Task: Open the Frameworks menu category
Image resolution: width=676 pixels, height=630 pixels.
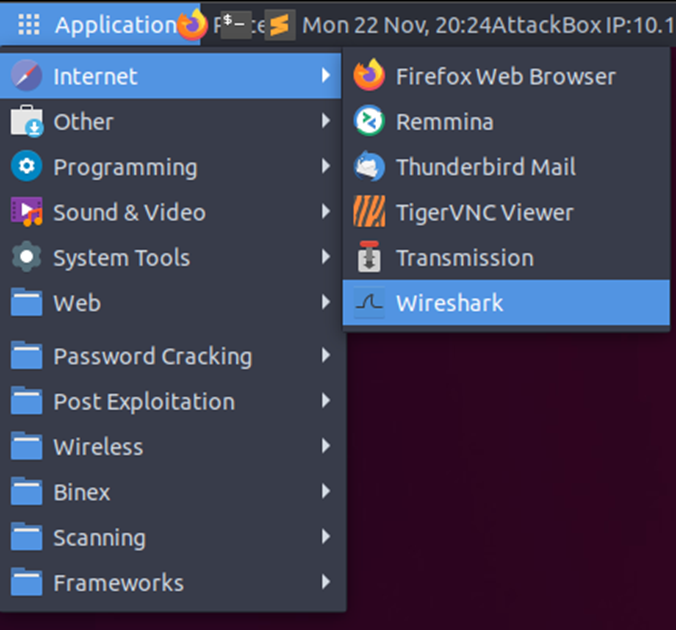Action: pos(171,582)
